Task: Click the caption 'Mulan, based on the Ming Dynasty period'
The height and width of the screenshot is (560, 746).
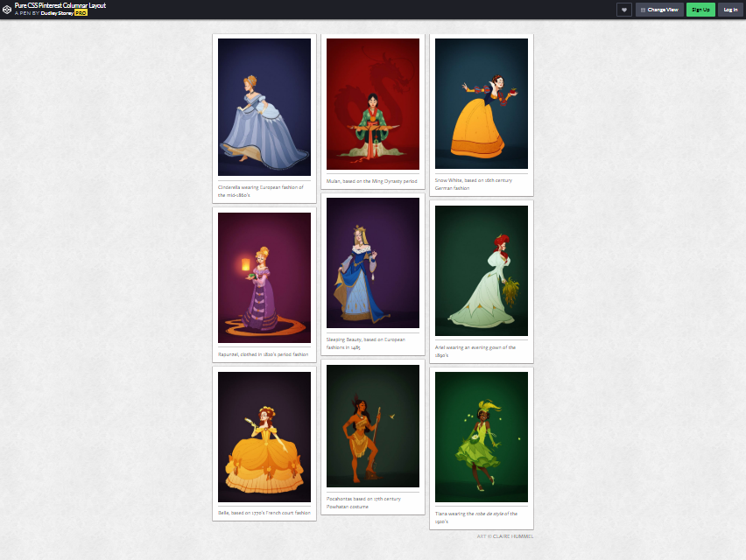Action: [371, 181]
